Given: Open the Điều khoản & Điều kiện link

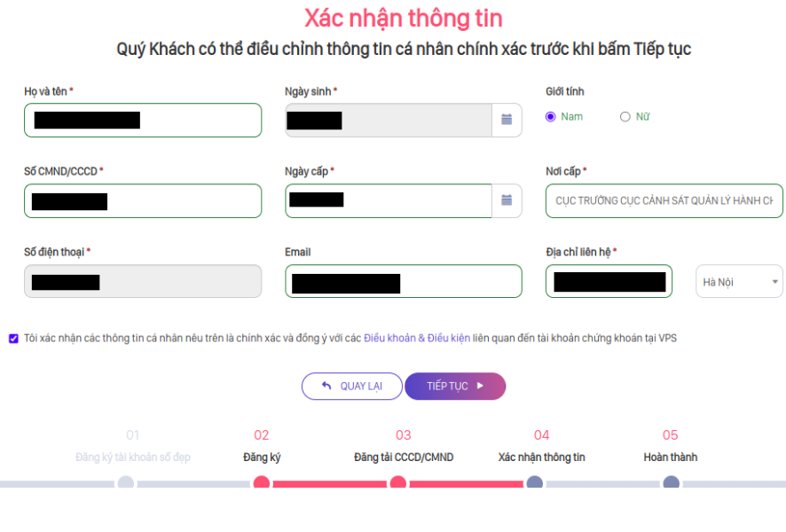Looking at the screenshot, I should (x=417, y=338).
